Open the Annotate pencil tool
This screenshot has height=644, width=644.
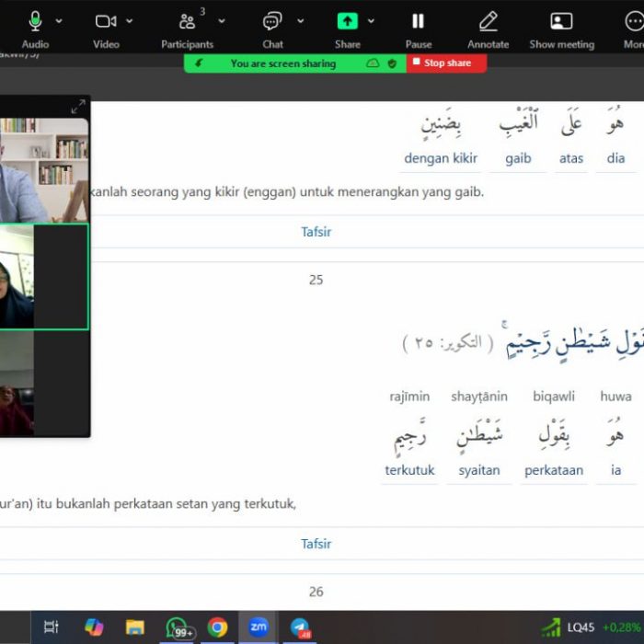[488, 21]
